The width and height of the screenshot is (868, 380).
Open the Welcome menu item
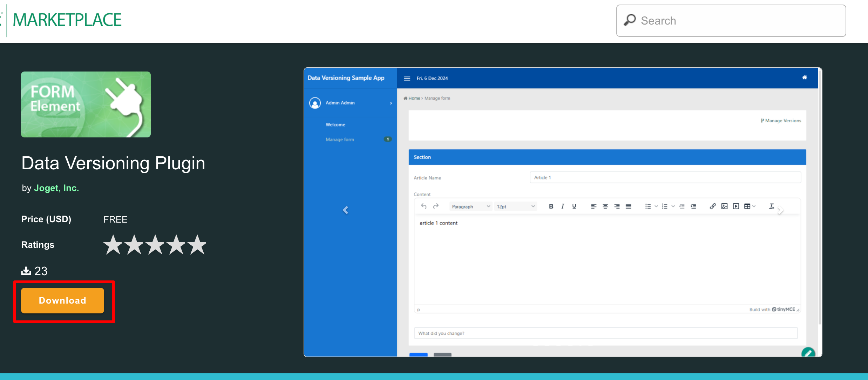pos(335,124)
